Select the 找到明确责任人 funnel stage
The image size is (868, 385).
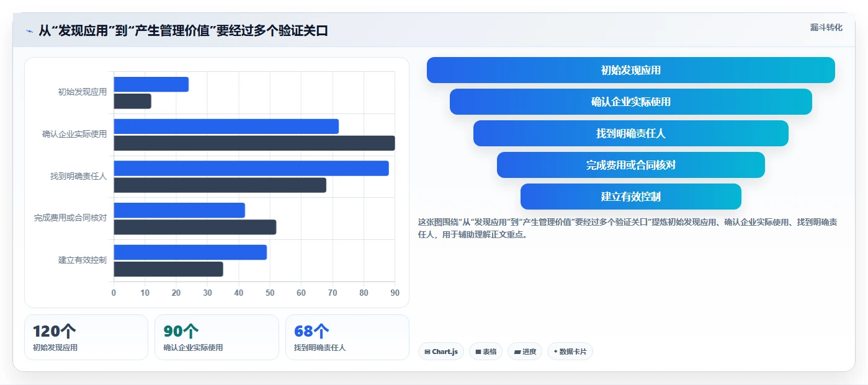[631, 133]
